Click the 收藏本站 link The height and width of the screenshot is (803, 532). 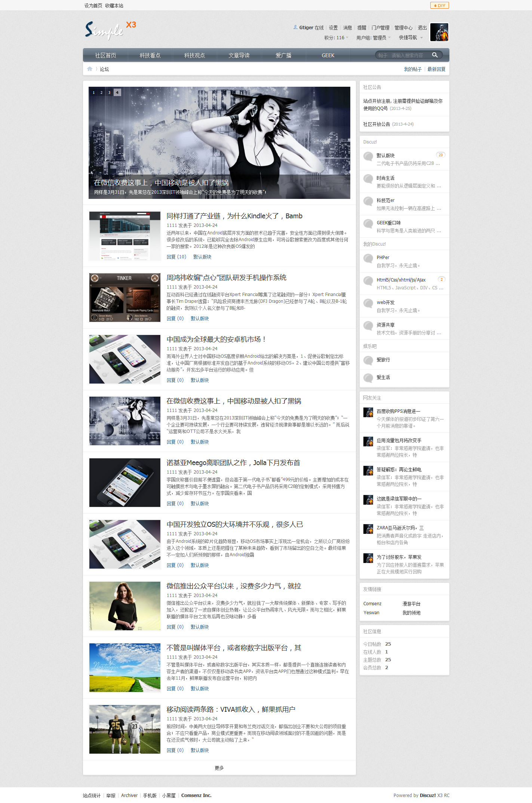(114, 6)
